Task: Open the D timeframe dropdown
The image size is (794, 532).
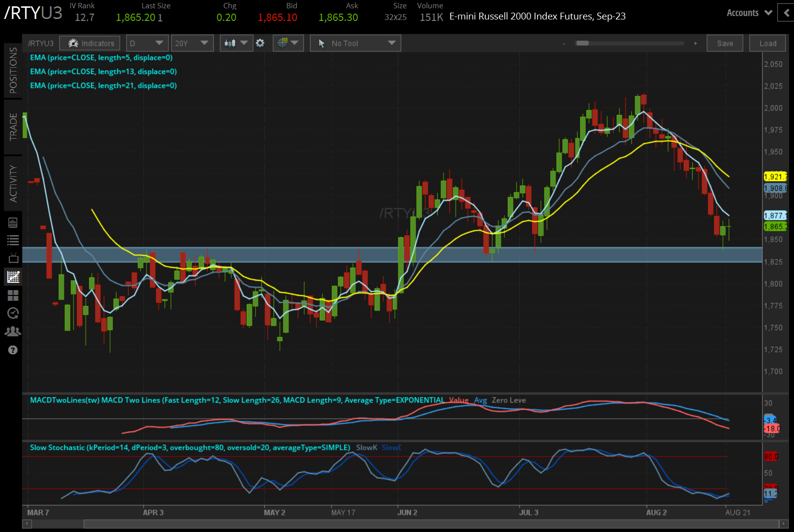Action: (147, 43)
